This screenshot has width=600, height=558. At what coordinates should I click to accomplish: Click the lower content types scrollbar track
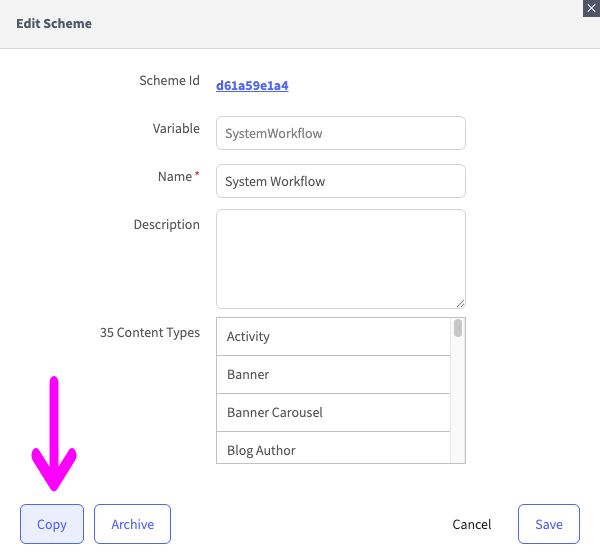coord(458,420)
